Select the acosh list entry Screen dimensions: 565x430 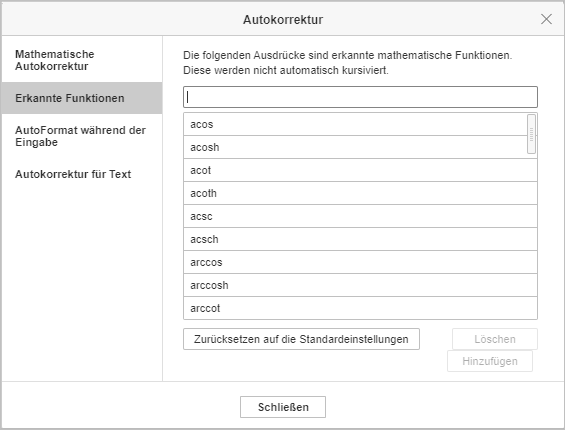pos(355,147)
